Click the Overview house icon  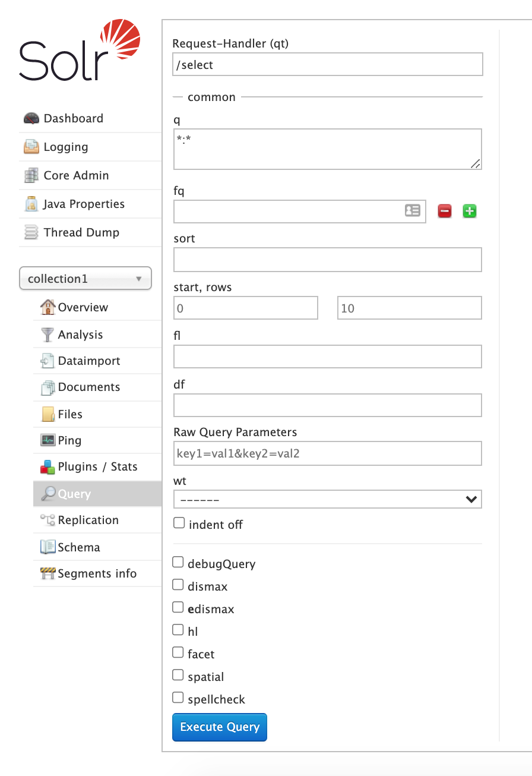pyautogui.click(x=47, y=307)
